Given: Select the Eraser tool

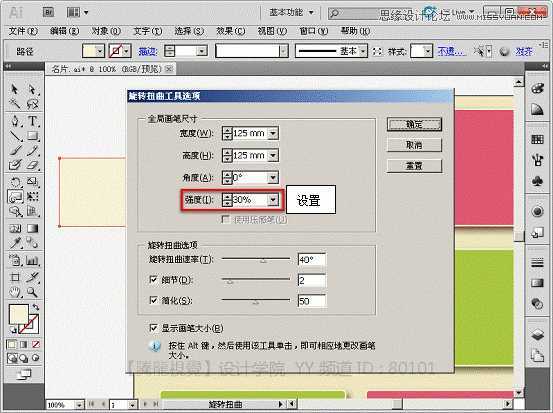Looking at the screenshot, I should point(32,165).
